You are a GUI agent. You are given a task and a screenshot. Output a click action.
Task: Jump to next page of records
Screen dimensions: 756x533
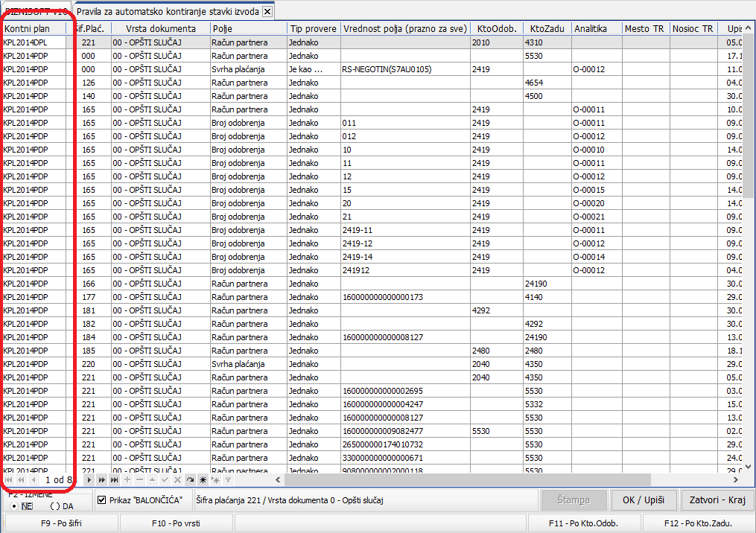(x=101, y=480)
